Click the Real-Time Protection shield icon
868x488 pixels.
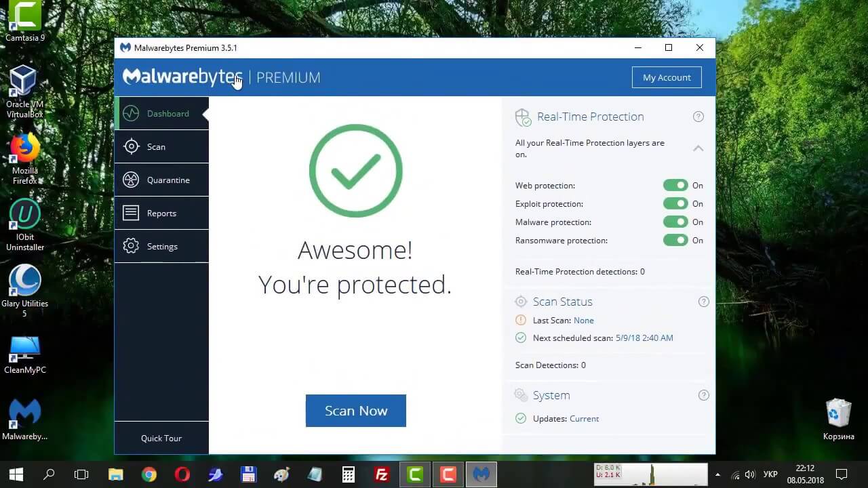pyautogui.click(x=523, y=117)
